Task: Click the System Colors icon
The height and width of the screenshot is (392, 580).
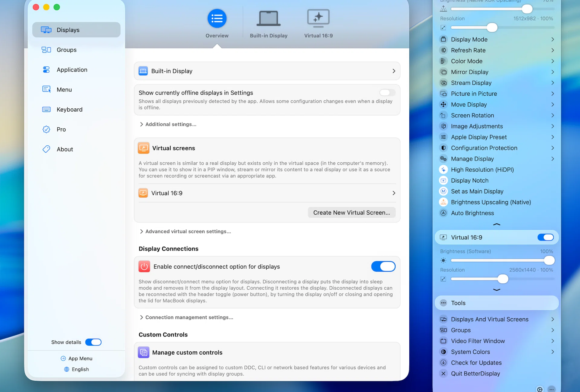Action: (x=443, y=352)
